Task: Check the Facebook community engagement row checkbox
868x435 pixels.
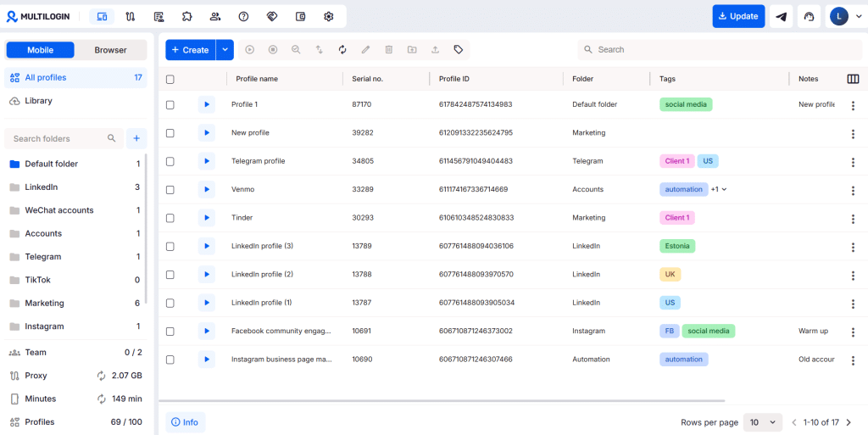Action: 170,332
